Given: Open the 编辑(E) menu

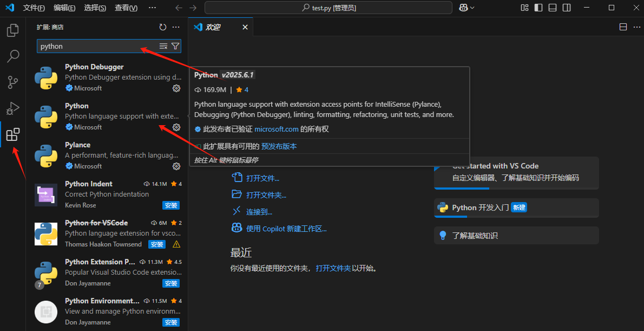Looking at the screenshot, I should click(64, 8).
